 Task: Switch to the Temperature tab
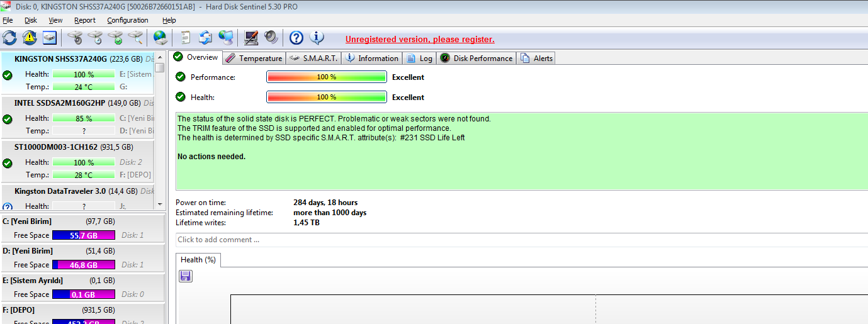point(254,58)
